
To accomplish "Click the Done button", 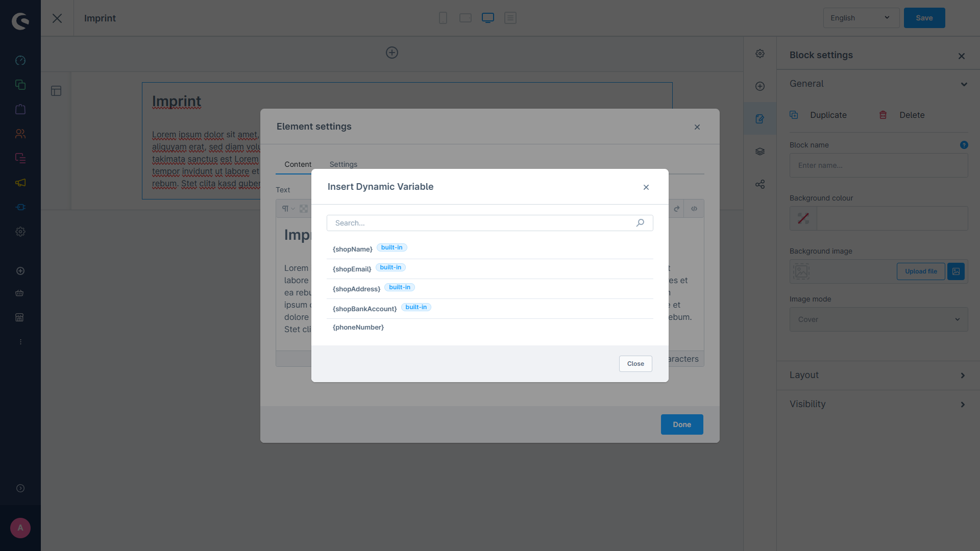I will tap(681, 424).
